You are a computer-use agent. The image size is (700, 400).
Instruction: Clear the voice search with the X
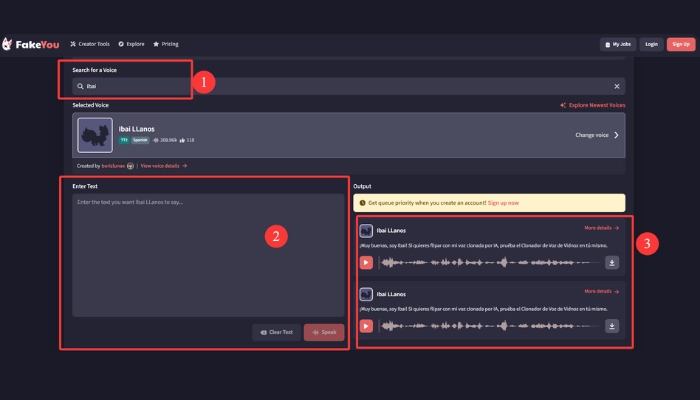[x=617, y=86]
